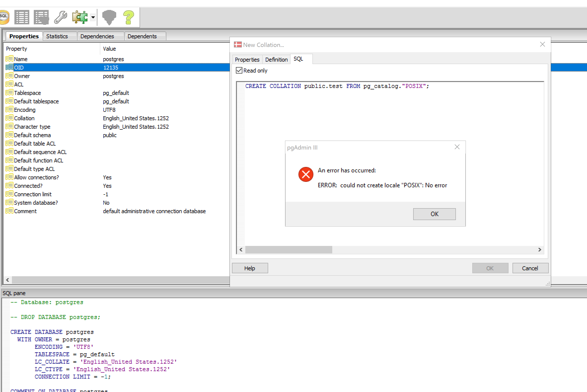Image resolution: width=587 pixels, height=392 pixels.
Task: Click the plugins puzzle piece icon
Action: coord(80,17)
